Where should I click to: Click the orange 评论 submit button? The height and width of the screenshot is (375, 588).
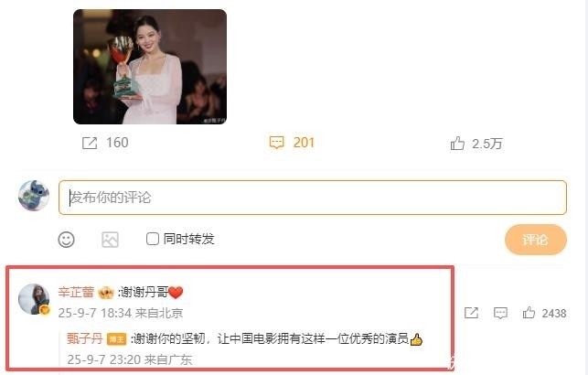coord(536,240)
